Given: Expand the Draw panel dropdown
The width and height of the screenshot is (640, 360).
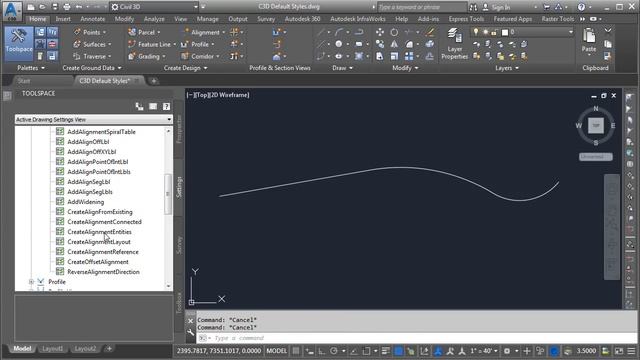Looking at the screenshot, I should pos(342,68).
